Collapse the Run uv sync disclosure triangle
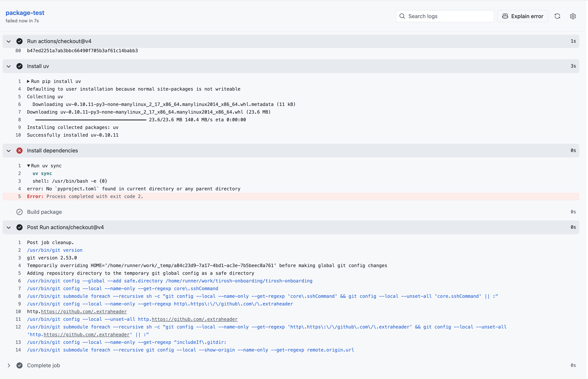This screenshot has height=379, width=588. tap(29, 166)
